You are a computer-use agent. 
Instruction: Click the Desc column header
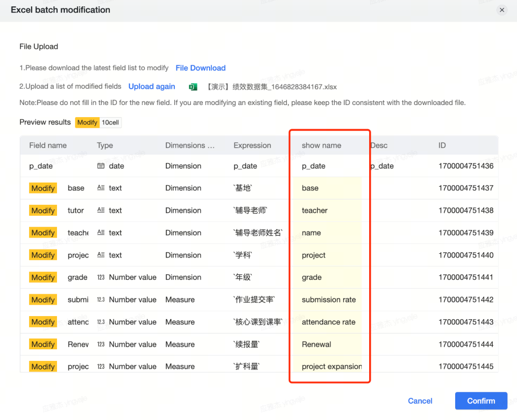(379, 145)
